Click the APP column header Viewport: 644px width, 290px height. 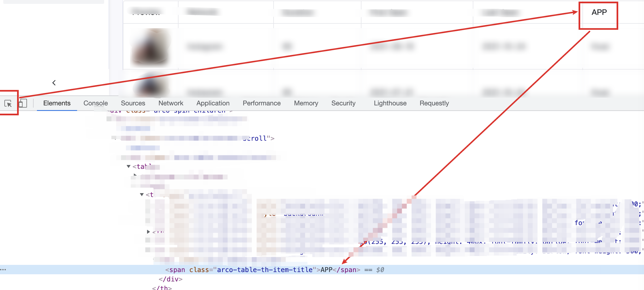(599, 12)
